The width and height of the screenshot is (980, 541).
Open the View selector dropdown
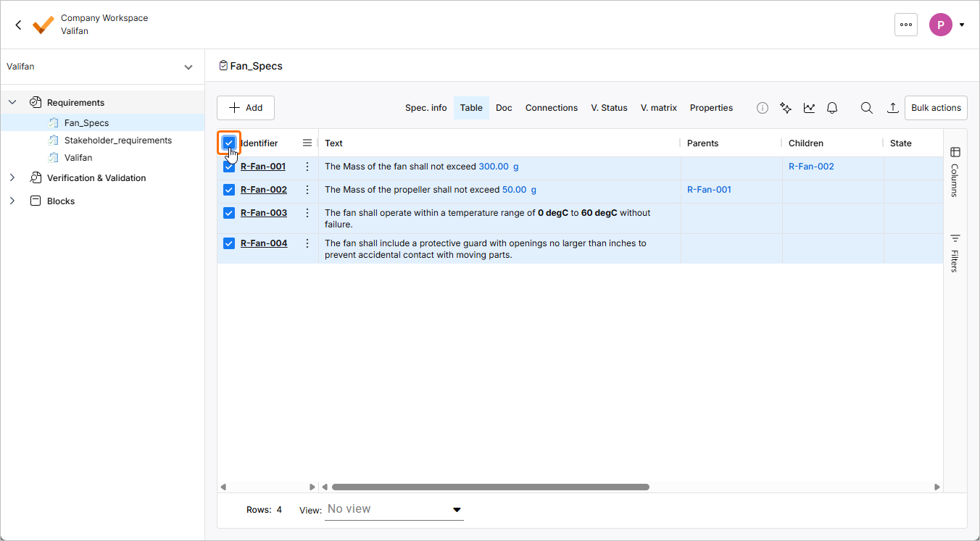[394, 509]
